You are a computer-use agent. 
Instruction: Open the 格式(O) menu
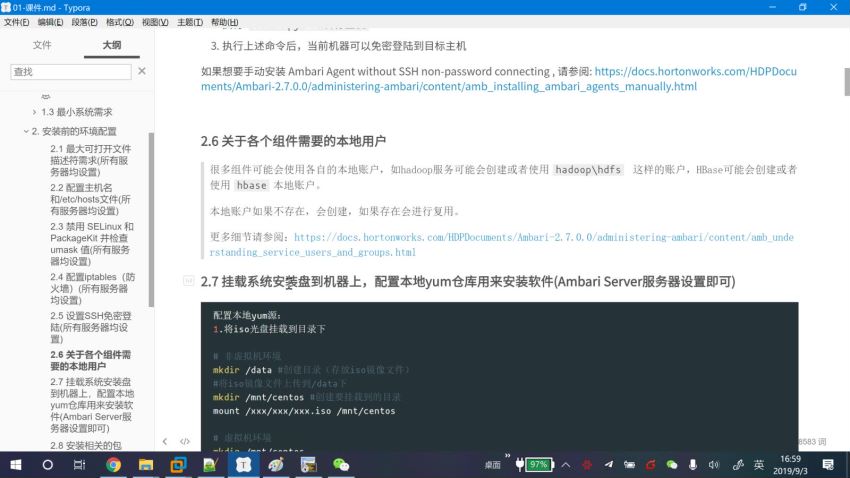coord(120,22)
